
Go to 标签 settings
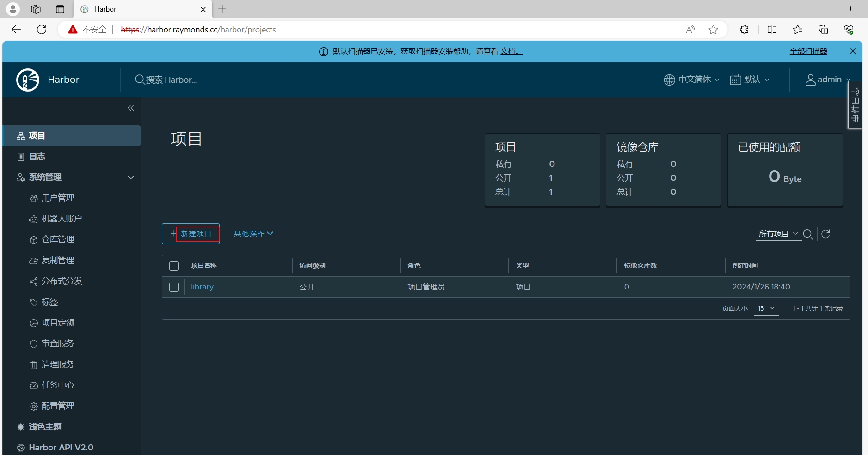[x=49, y=302]
